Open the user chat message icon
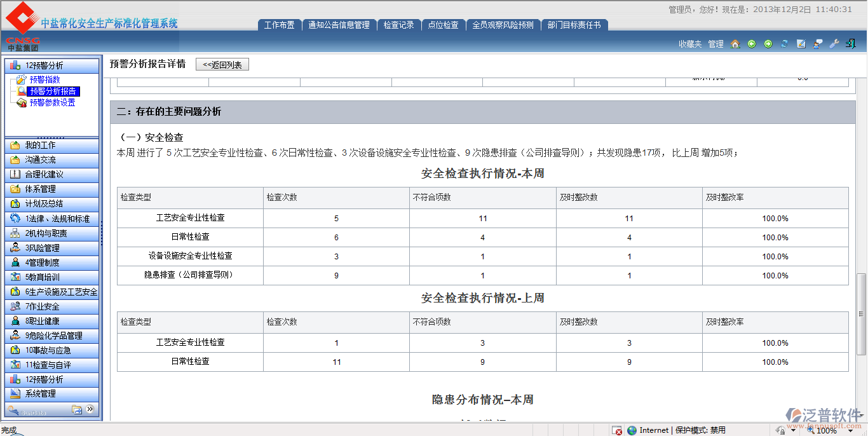Image resolution: width=868 pixels, height=436 pixels. click(818, 44)
